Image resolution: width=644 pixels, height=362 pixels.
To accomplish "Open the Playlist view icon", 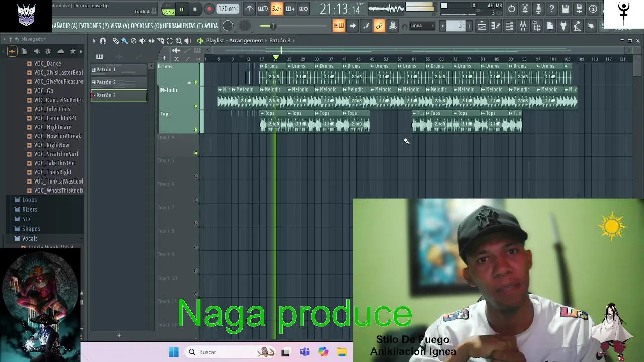I will point(482,26).
